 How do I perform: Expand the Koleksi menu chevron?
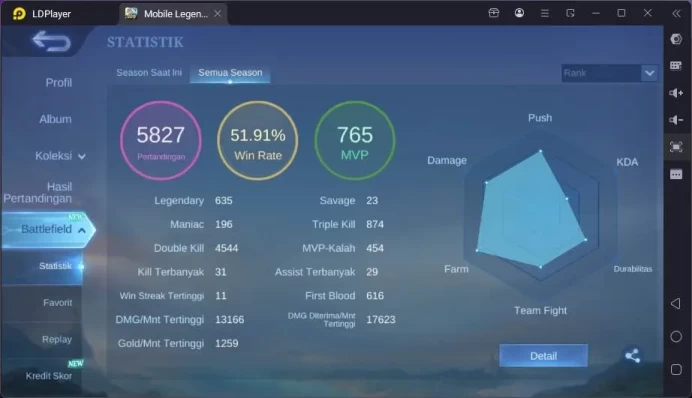pos(82,156)
